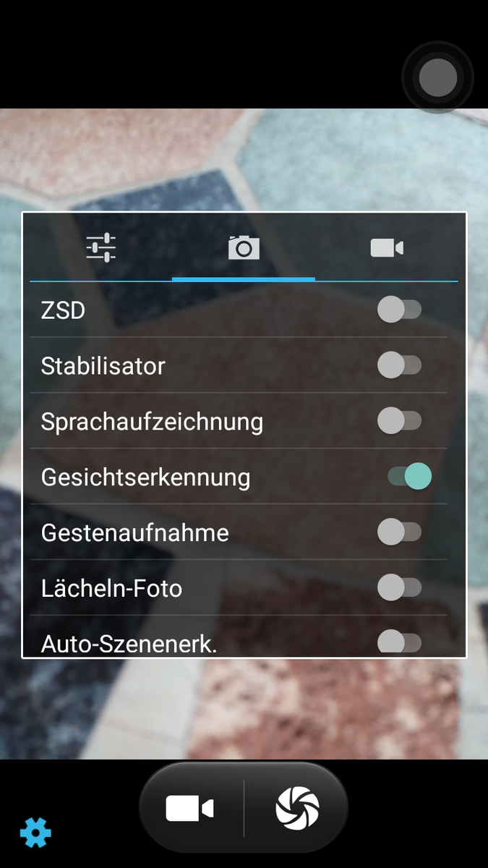Tap the blue settings gear icon
This screenshot has height=868, width=488.
pyautogui.click(x=35, y=833)
